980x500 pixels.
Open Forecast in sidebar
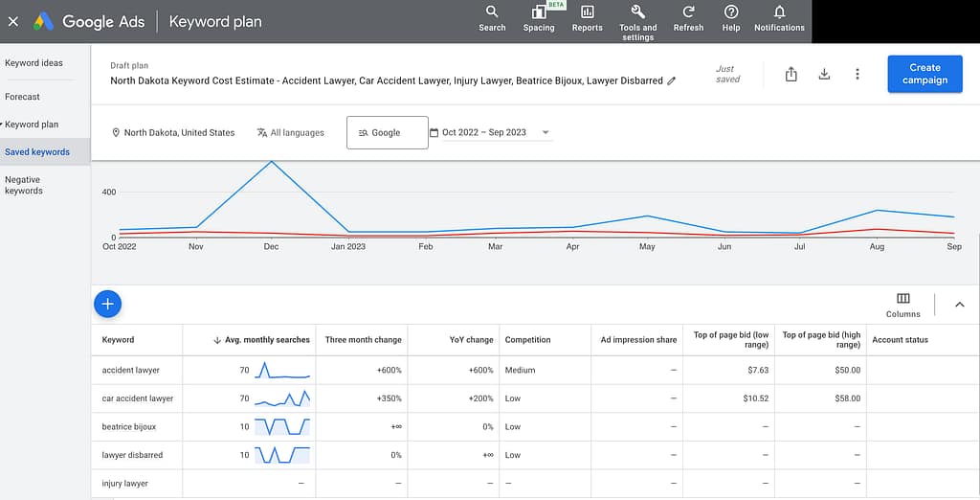click(x=22, y=97)
